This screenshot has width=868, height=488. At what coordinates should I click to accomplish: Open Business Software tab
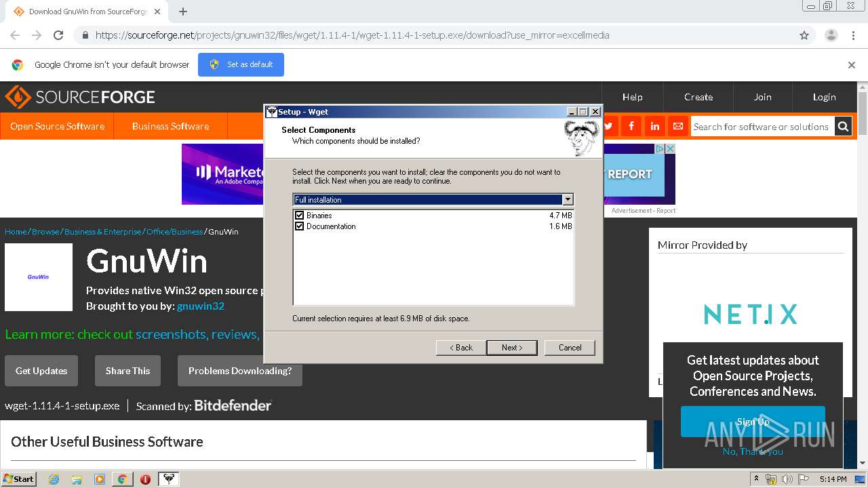tap(170, 126)
